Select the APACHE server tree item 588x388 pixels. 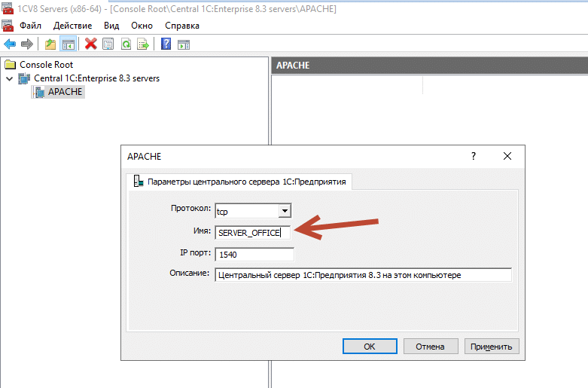66,92
